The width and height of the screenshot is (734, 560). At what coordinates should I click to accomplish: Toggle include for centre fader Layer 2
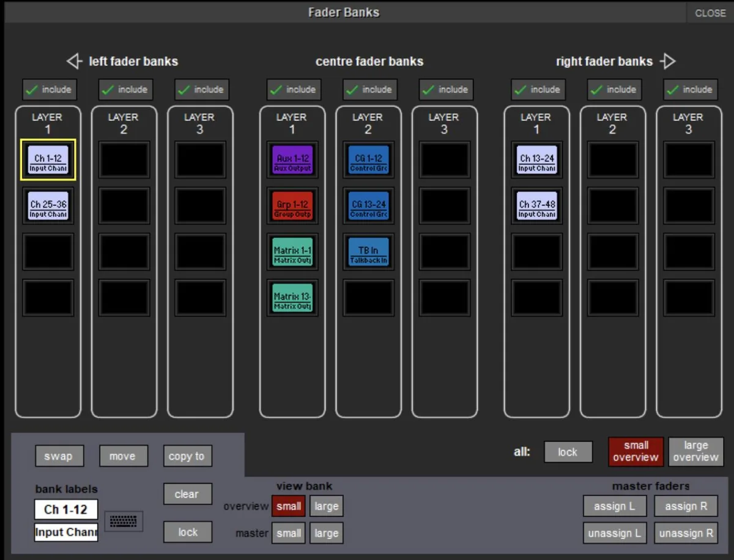tap(370, 89)
